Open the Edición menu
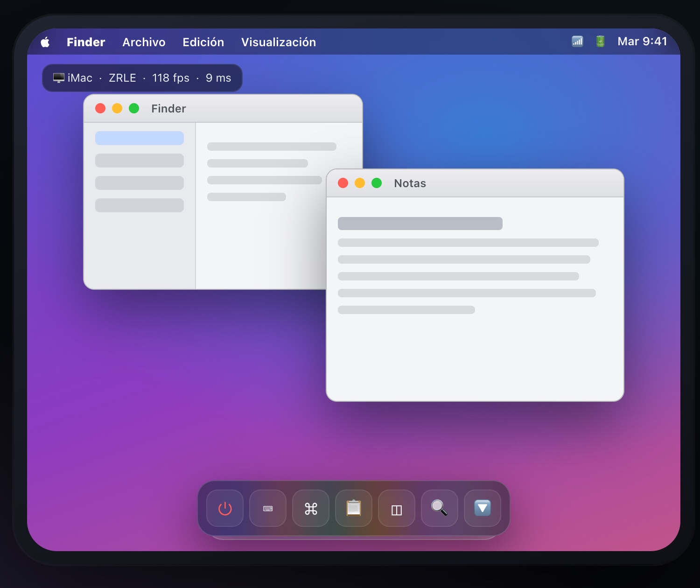700x588 pixels. point(203,42)
